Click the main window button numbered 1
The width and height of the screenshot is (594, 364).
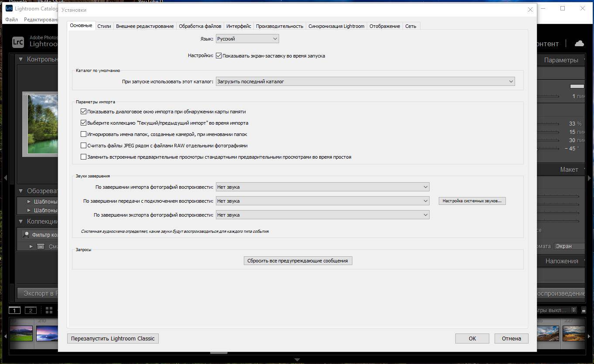click(14, 310)
